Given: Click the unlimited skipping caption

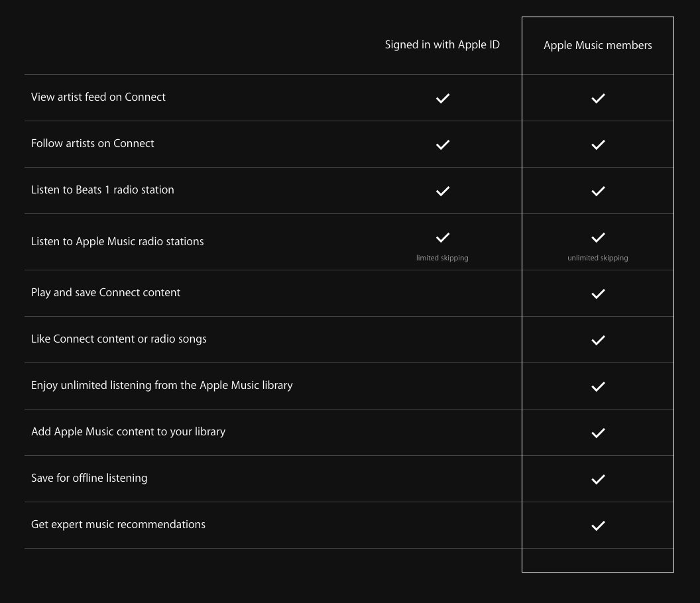Looking at the screenshot, I should click(x=598, y=258).
